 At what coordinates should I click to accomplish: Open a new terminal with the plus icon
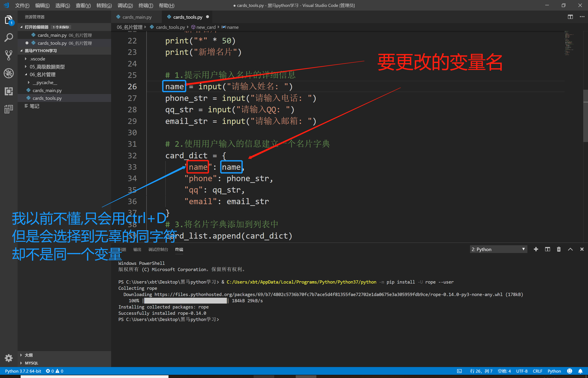[x=536, y=249]
